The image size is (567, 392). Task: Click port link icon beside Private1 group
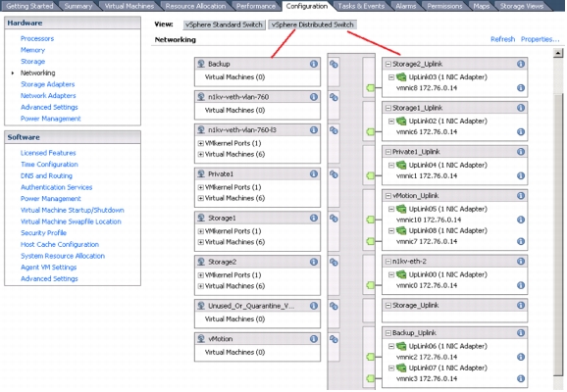click(334, 174)
